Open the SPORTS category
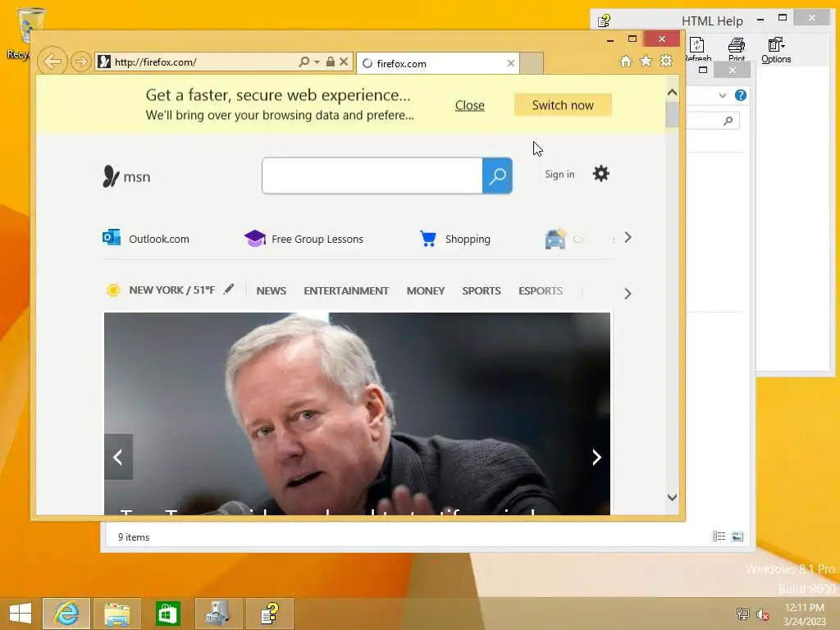Screen dimensions: 840x630 481,290
